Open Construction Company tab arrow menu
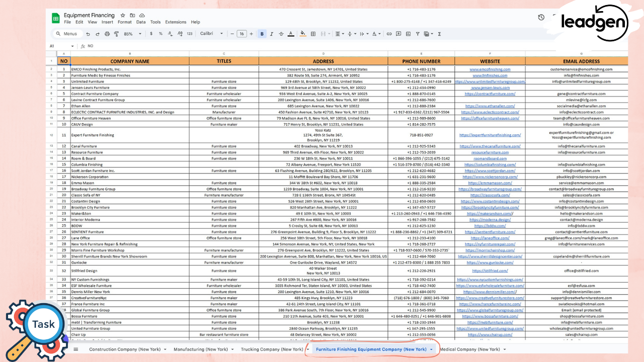 (165, 349)
